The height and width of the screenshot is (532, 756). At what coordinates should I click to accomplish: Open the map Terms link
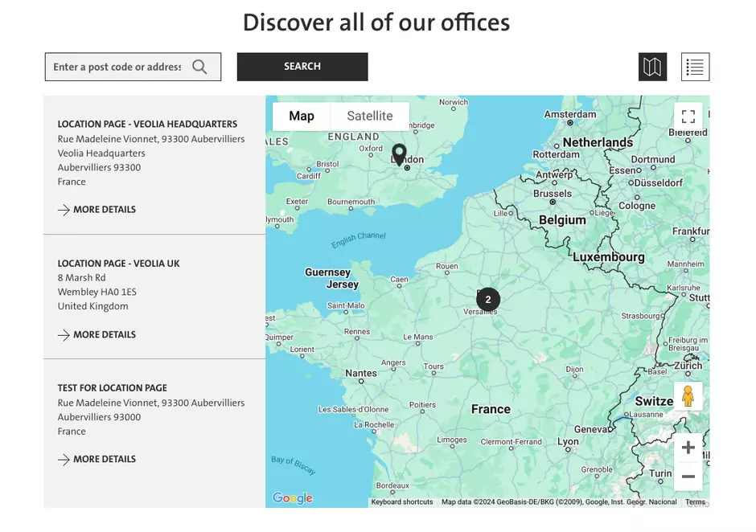[695, 502]
